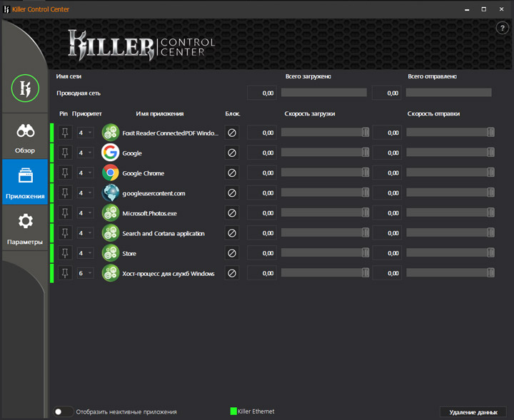Toggle Отобразить неактивные приложения switch

pyautogui.click(x=63, y=411)
